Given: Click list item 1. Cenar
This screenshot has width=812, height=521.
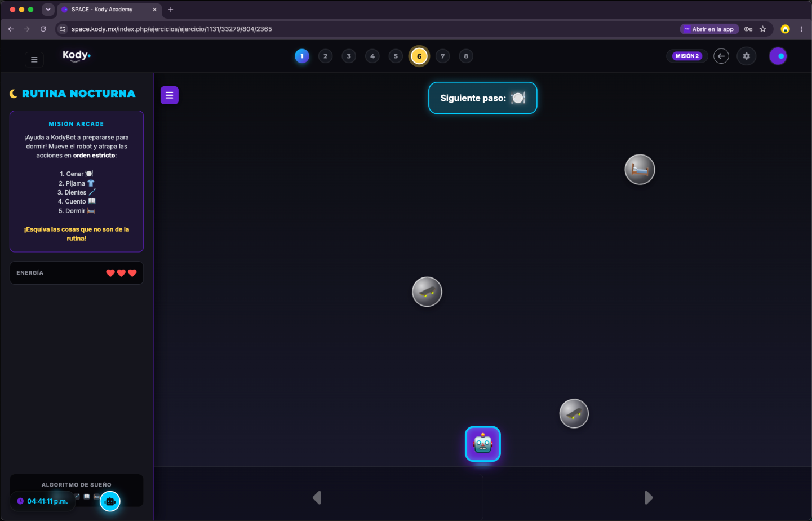Looking at the screenshot, I should (x=77, y=174).
